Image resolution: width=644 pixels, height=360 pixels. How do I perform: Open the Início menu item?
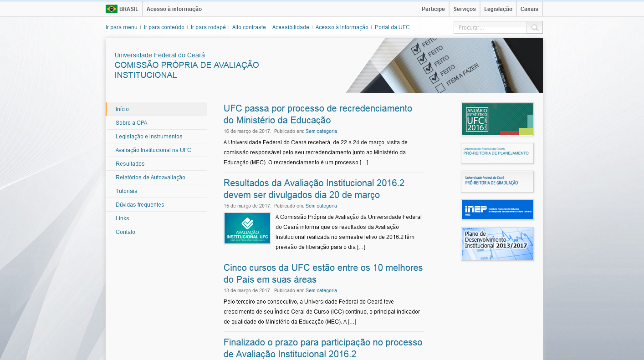pyautogui.click(x=156, y=109)
